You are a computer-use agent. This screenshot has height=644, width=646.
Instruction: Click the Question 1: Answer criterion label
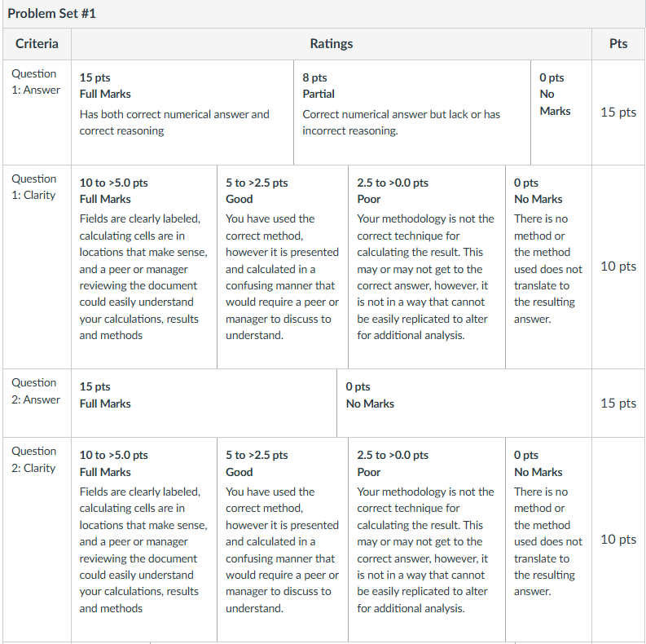36,82
